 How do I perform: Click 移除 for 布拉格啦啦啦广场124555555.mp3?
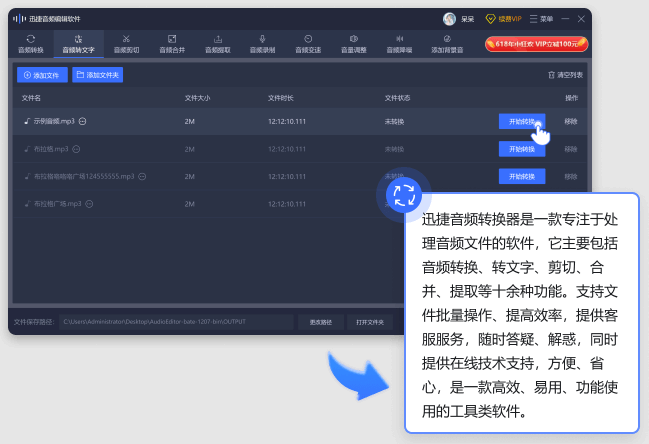[571, 176]
